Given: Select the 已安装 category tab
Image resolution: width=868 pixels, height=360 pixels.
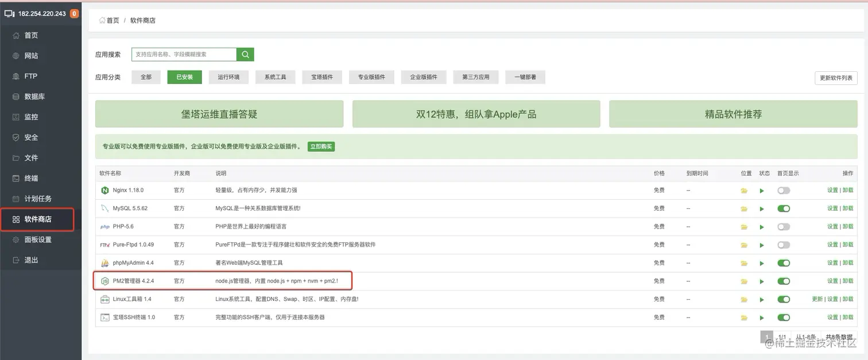Looking at the screenshot, I should (x=185, y=77).
